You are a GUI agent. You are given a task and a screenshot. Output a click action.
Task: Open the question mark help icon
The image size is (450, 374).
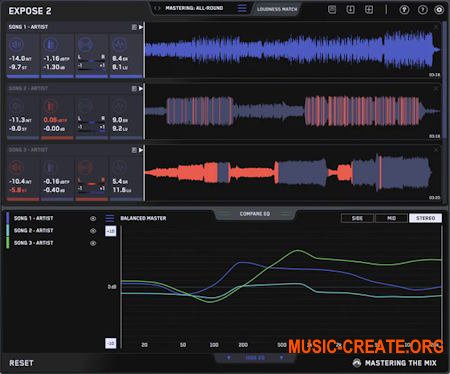click(x=422, y=10)
